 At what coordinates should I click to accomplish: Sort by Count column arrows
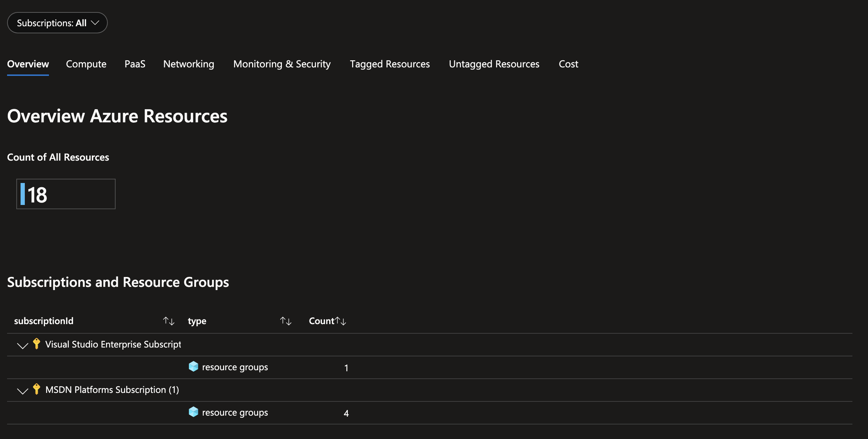coord(341,321)
